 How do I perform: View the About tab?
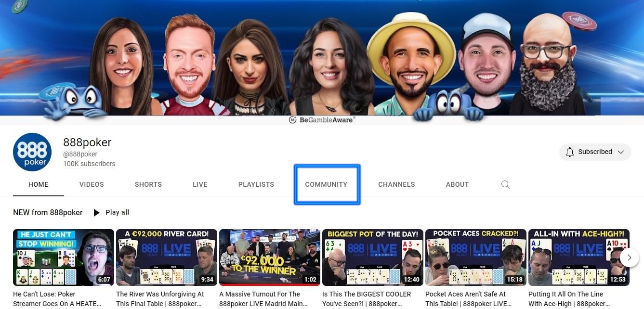(x=457, y=184)
